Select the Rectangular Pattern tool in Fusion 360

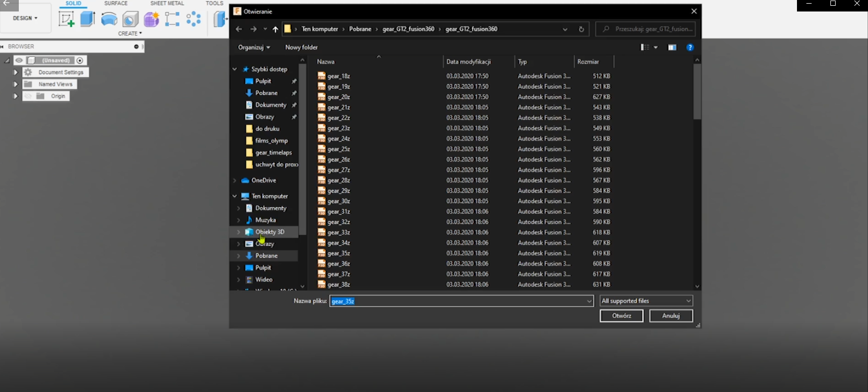[x=172, y=19]
